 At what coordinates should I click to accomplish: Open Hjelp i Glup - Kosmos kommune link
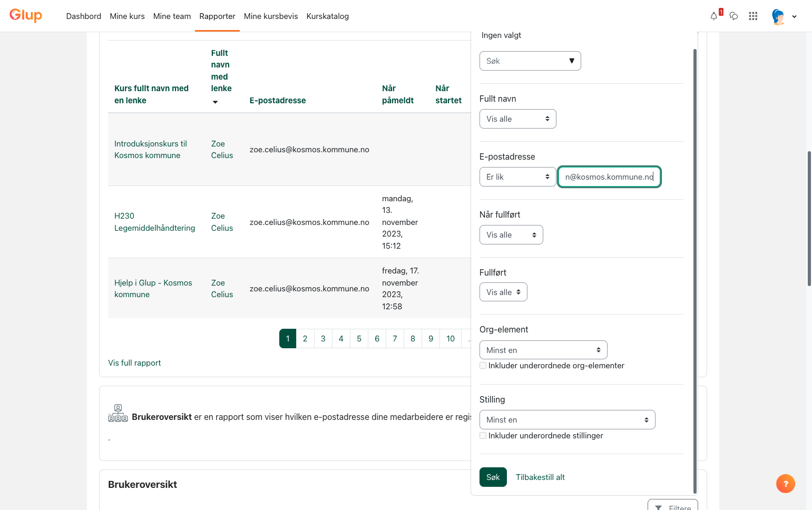[153, 288]
